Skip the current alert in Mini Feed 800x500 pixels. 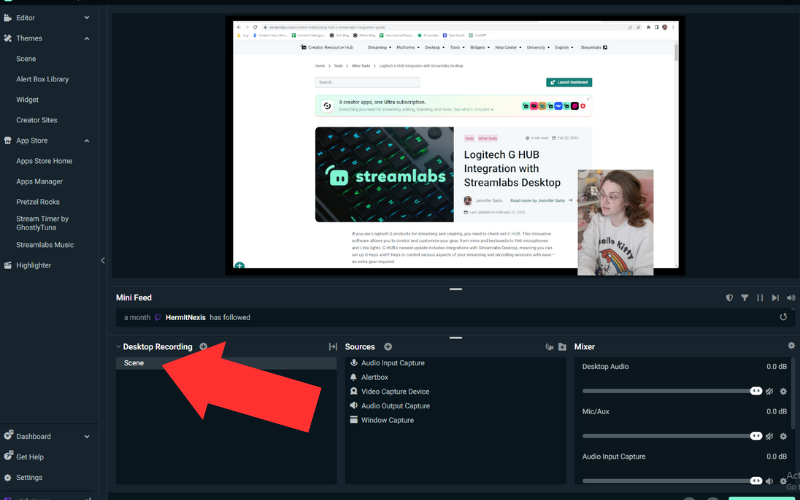pos(776,297)
